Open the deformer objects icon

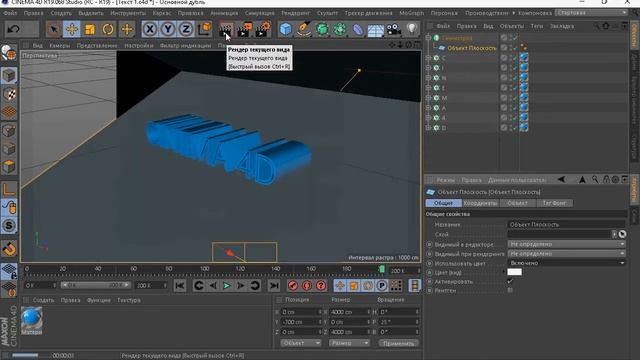click(358, 29)
